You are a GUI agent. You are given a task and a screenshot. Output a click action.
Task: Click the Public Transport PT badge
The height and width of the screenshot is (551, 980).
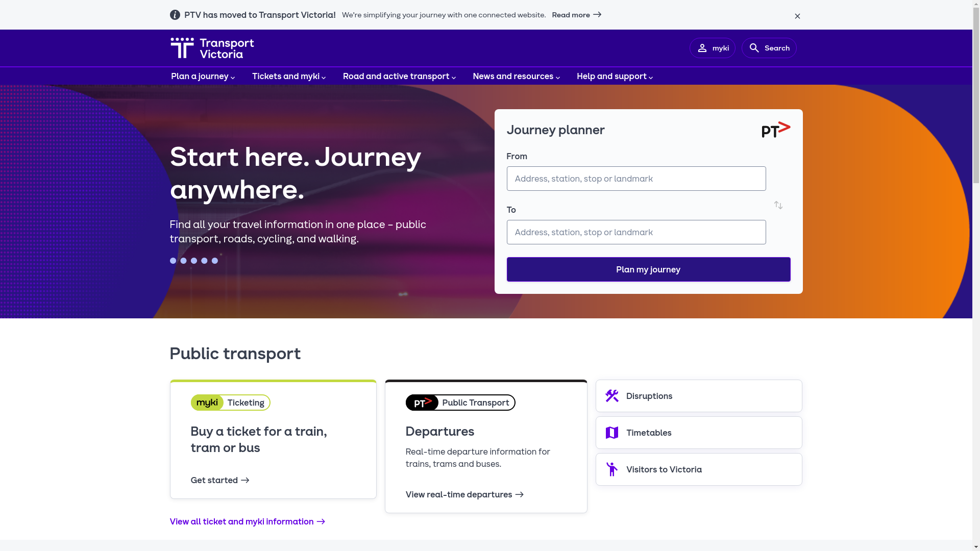click(460, 403)
